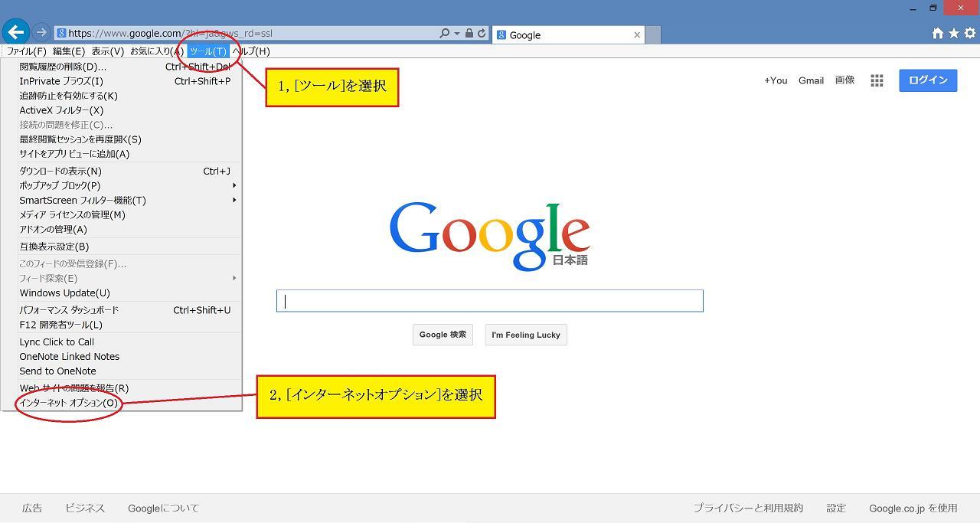This screenshot has width=980, height=523.
Task: Click the ログイン button
Action: pos(928,80)
